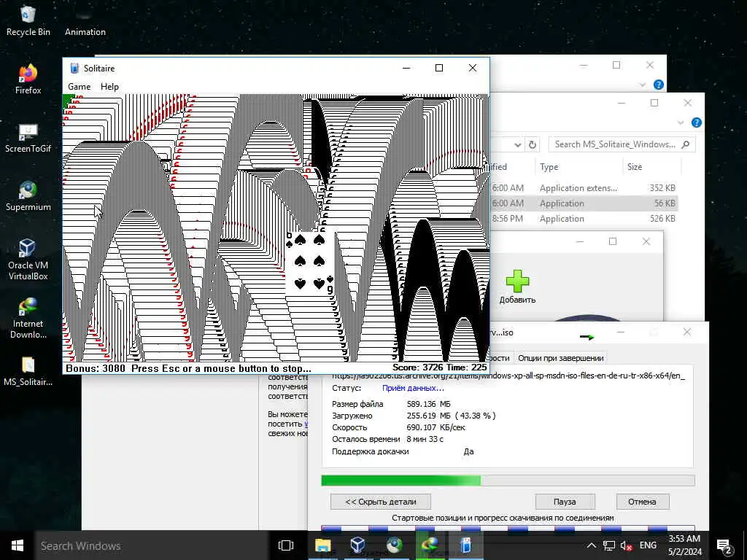This screenshot has width=747, height=560.
Task: Switch to VirtualBox on the taskbar
Action: click(x=357, y=545)
